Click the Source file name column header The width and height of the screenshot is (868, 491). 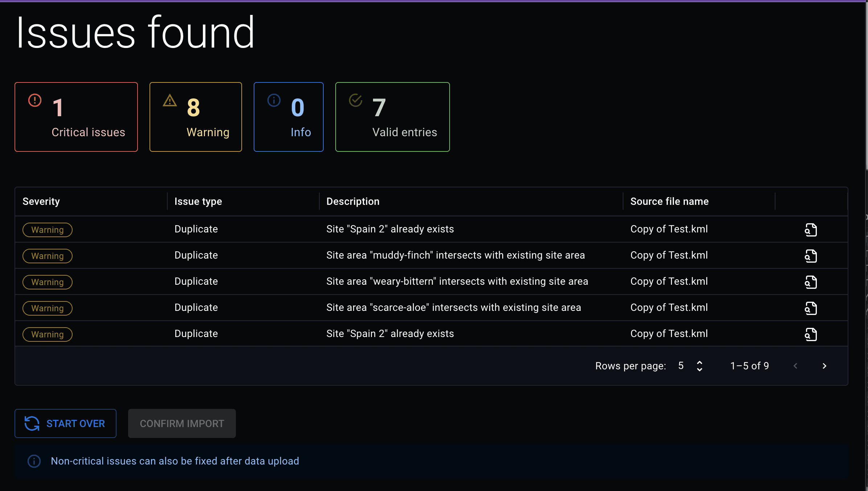[x=669, y=202]
